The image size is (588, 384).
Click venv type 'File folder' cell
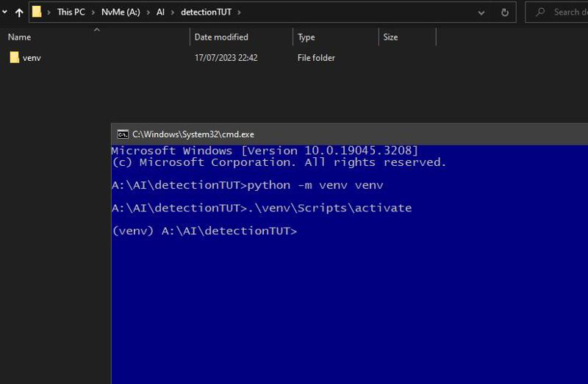[316, 58]
